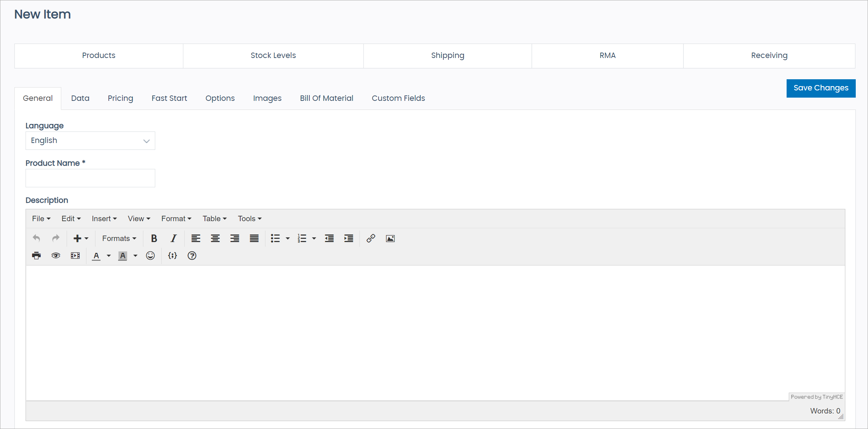The width and height of the screenshot is (868, 429).
Task: Open the Insert menu in the editor
Action: [x=104, y=218]
